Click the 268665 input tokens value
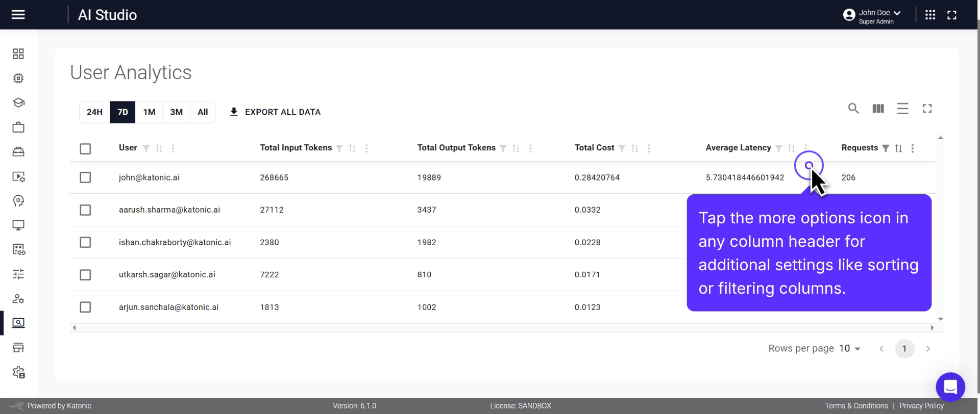Screen dimensions: 980x414 (274, 177)
